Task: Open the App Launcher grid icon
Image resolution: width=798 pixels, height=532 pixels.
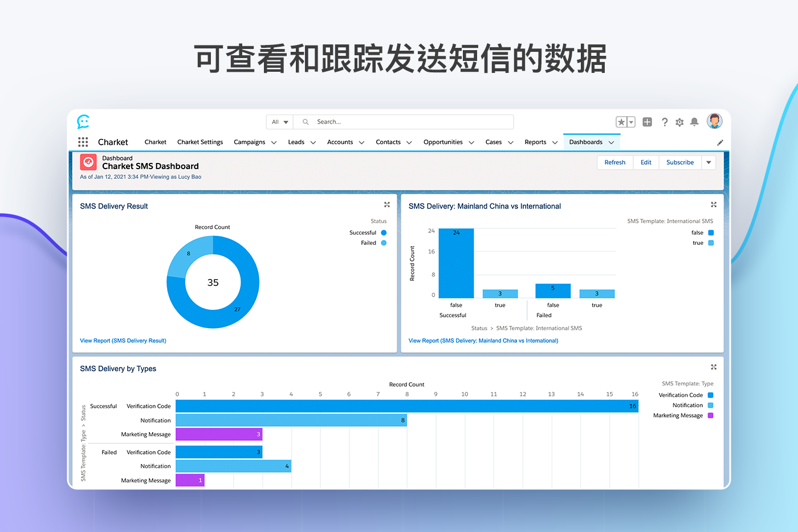Action: click(83, 142)
